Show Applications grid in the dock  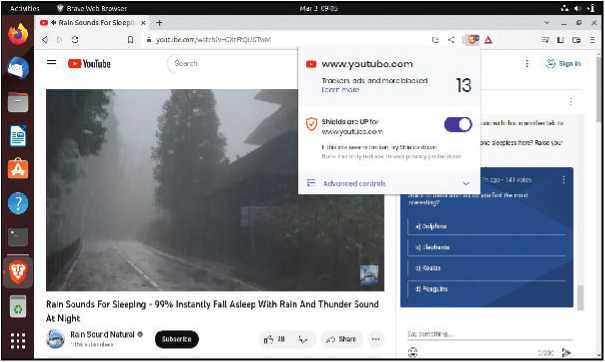18,341
